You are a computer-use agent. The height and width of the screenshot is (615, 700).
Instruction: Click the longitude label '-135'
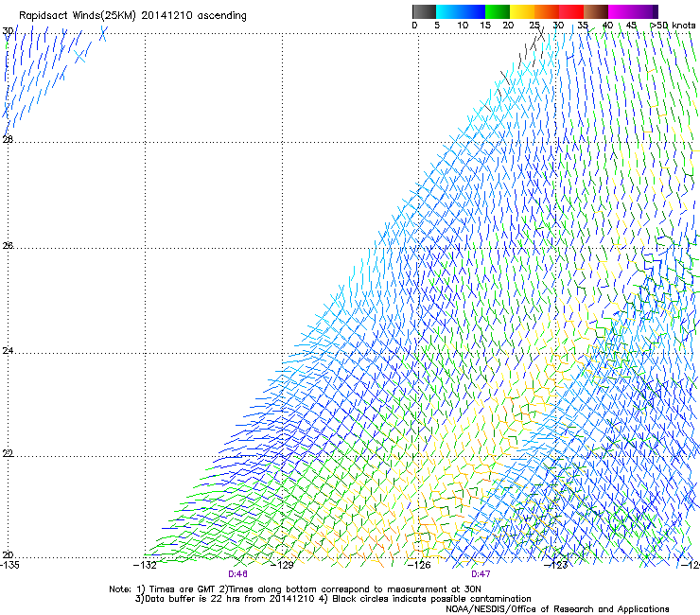[x=9, y=565]
